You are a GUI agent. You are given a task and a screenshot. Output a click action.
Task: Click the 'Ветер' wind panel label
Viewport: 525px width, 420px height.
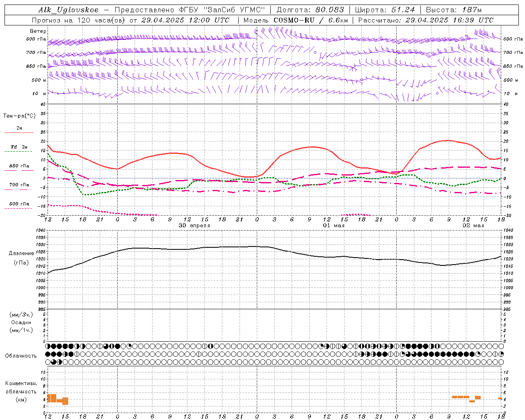[38, 31]
